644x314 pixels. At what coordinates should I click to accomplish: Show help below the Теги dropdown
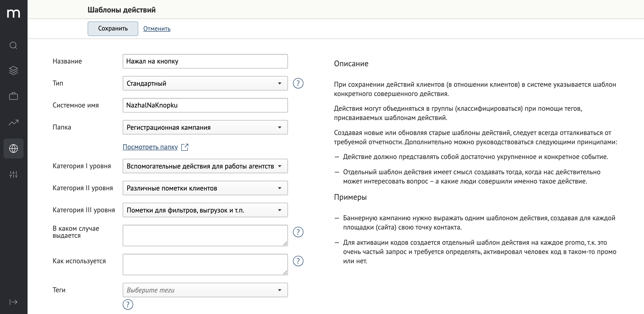click(x=128, y=304)
